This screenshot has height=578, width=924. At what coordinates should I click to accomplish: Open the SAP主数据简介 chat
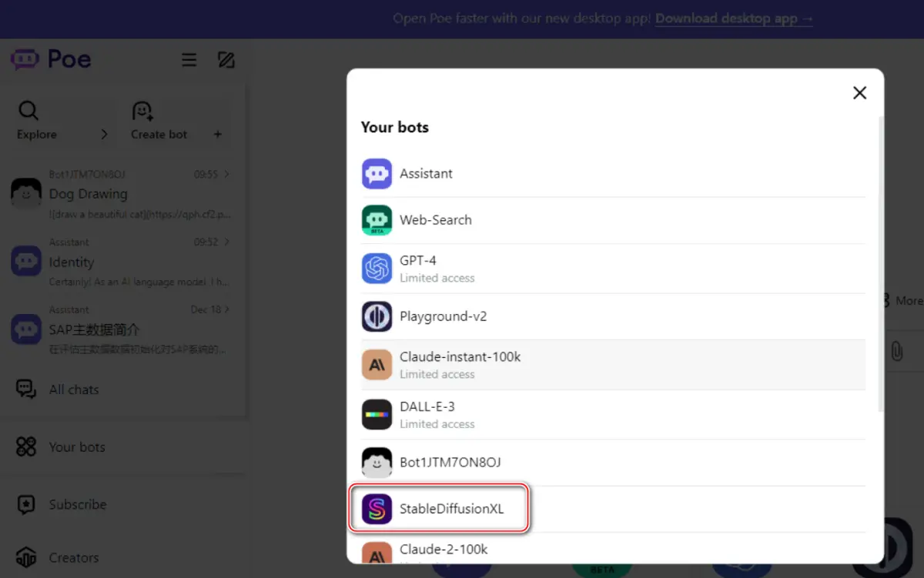122,329
